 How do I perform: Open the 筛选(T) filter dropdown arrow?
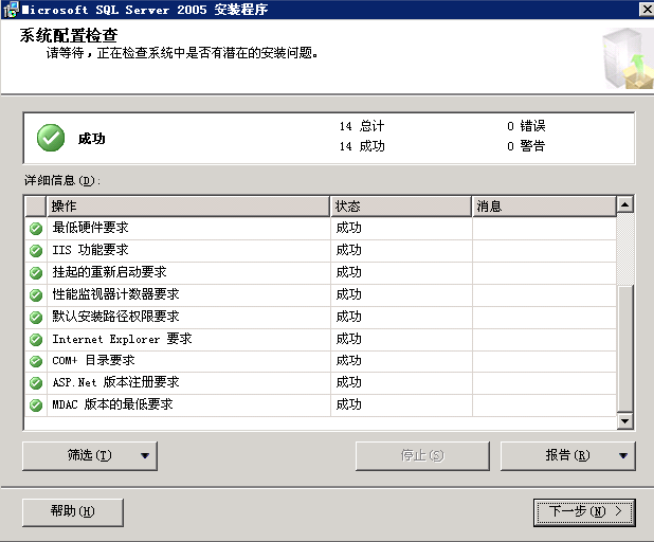point(145,456)
